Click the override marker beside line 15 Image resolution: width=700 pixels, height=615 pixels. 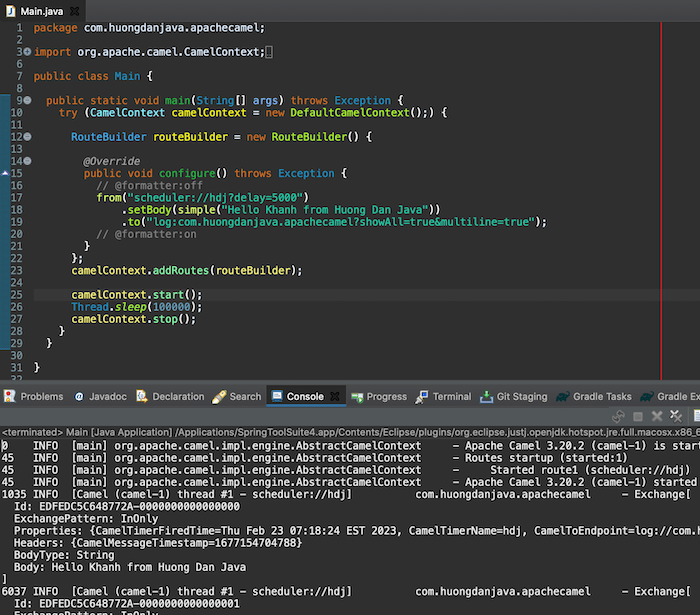tap(5, 174)
